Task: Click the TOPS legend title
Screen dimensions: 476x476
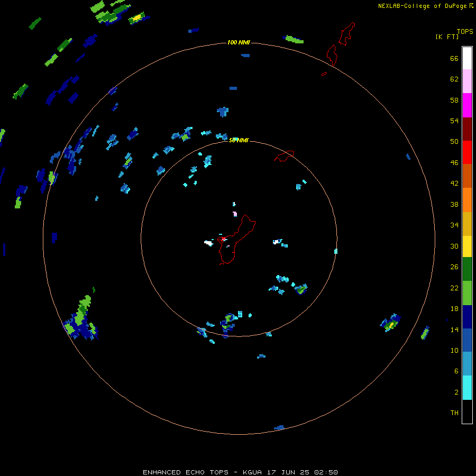Action: pos(465,31)
